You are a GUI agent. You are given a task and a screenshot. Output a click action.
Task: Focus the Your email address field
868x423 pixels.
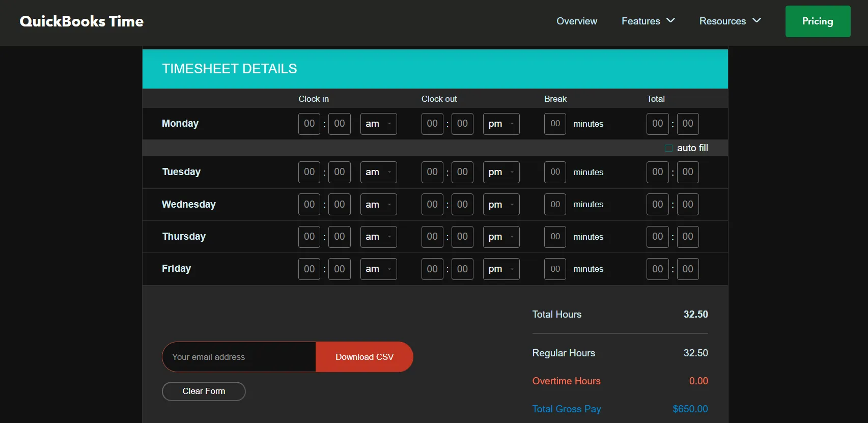[x=239, y=357]
